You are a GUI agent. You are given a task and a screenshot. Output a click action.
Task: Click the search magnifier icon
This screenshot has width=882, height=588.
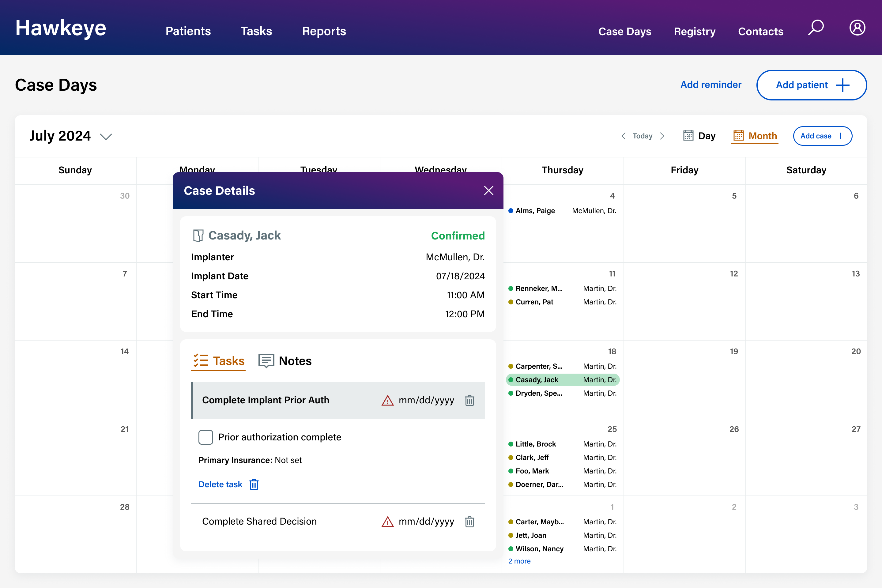coord(816,28)
